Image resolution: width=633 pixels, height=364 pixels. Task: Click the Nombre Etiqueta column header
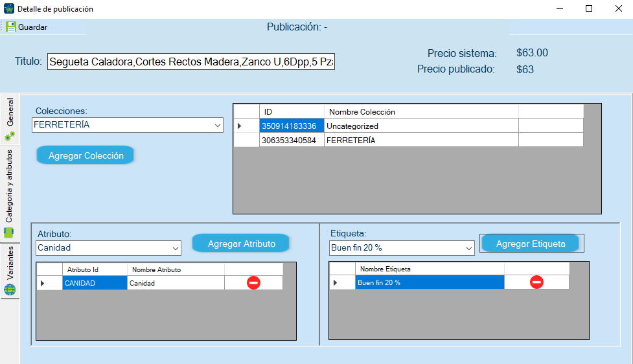[430, 269]
